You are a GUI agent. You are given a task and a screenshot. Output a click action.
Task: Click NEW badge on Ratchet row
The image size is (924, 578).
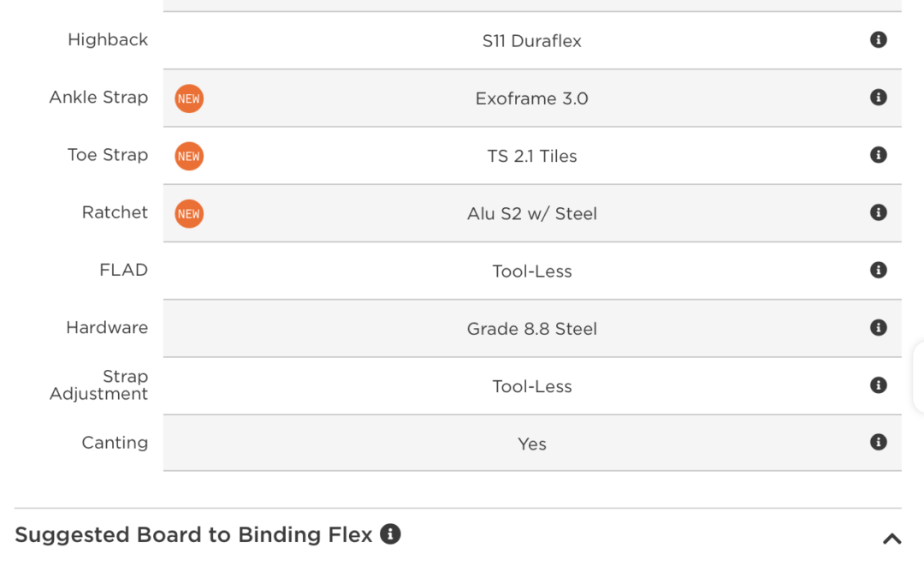click(x=189, y=213)
